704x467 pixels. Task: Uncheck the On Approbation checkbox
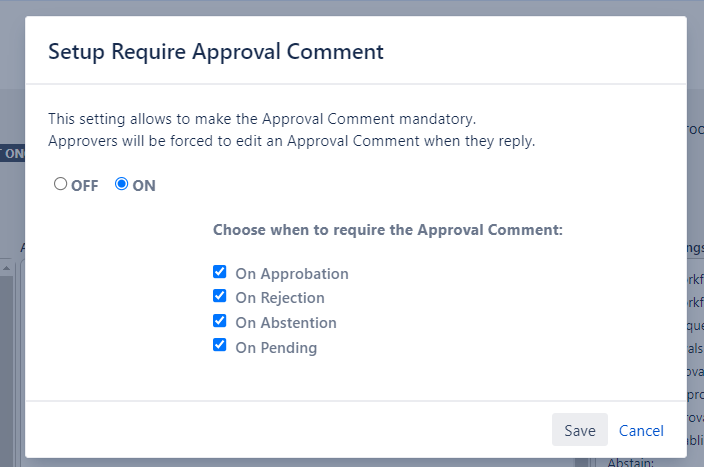pyautogui.click(x=219, y=272)
